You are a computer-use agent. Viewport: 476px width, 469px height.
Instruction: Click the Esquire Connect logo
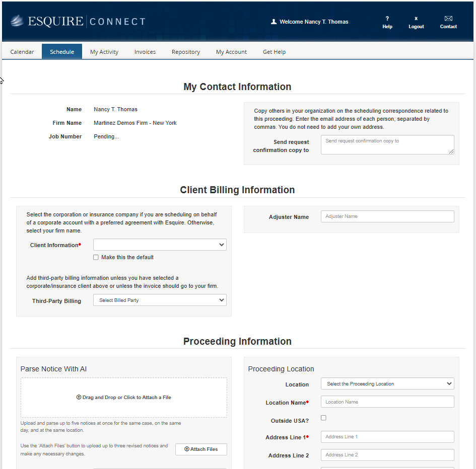(78, 21)
